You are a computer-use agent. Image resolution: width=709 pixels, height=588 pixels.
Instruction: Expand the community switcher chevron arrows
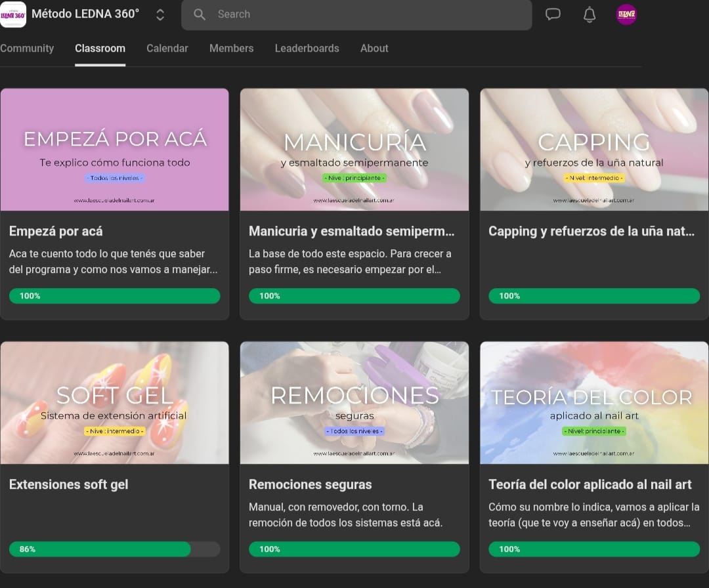(160, 14)
